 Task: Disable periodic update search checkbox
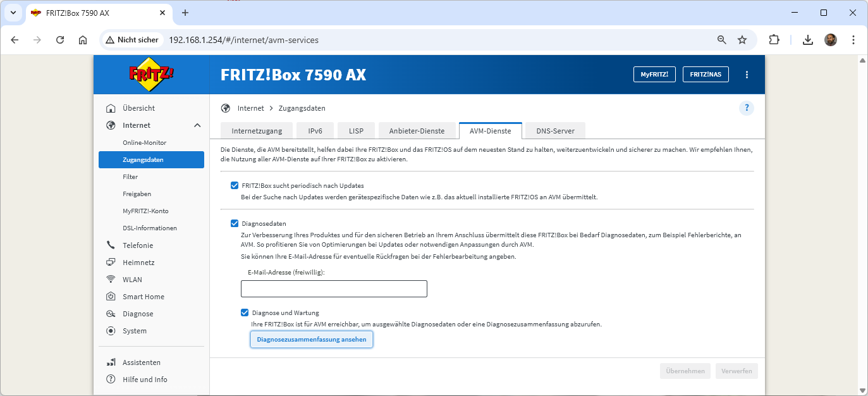235,186
